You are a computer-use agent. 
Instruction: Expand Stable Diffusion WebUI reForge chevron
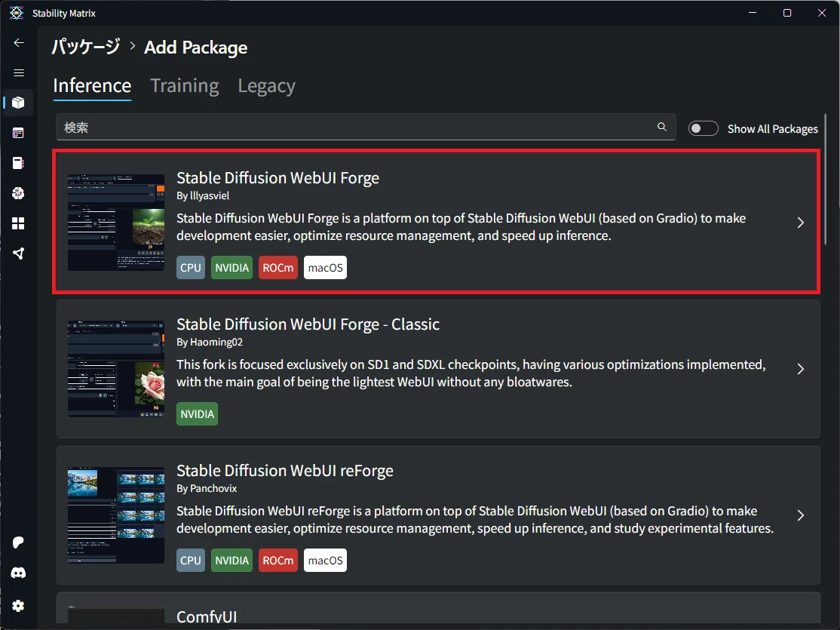800,515
